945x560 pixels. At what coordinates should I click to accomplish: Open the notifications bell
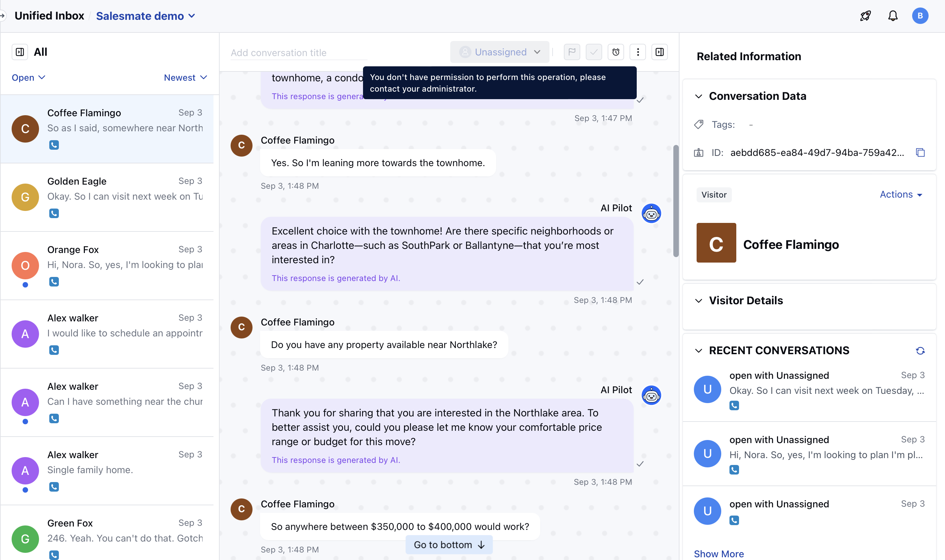point(893,15)
